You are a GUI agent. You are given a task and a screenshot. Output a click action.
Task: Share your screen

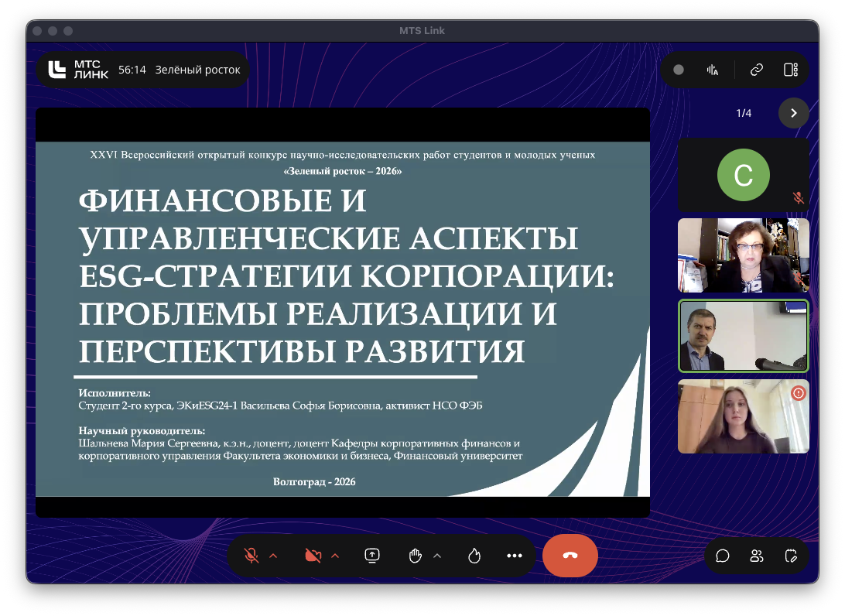pos(372,556)
